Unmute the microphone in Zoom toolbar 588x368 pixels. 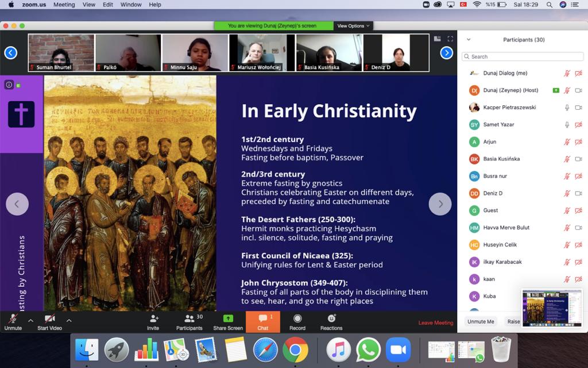point(13,322)
